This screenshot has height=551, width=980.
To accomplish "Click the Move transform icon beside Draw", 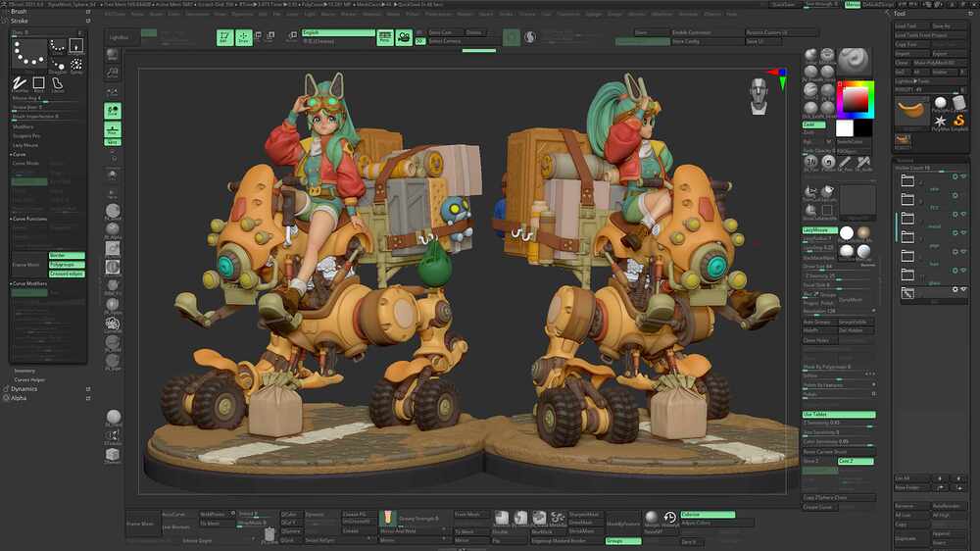I will point(258,37).
